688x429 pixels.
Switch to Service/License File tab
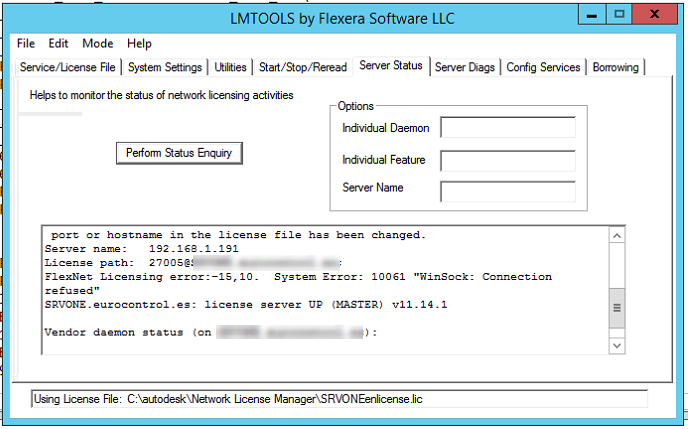click(x=70, y=68)
